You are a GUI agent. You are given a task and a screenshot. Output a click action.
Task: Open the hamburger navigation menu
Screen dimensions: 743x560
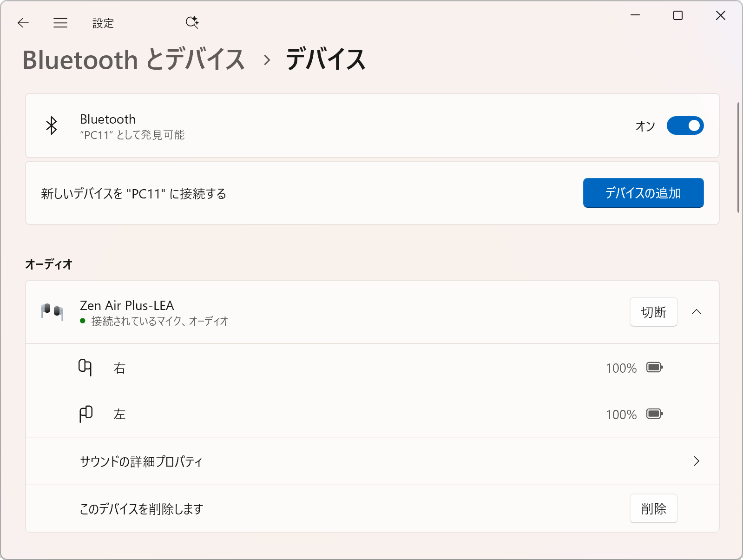click(x=60, y=23)
